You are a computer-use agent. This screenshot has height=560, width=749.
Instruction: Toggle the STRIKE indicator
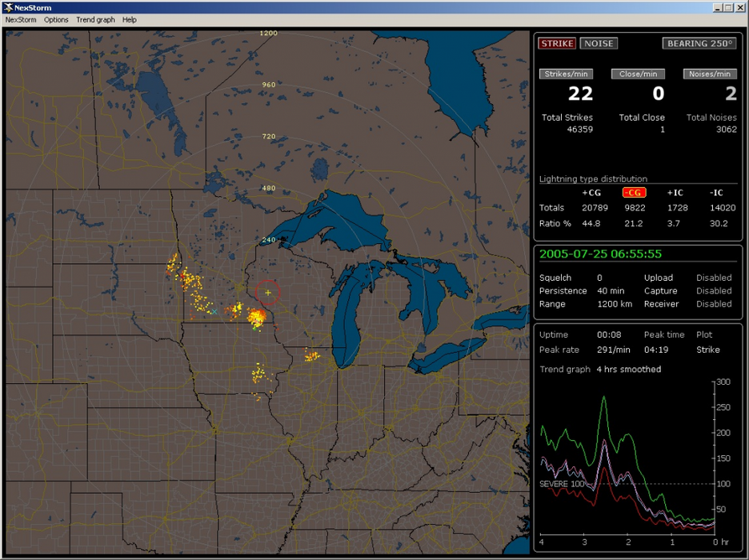pyautogui.click(x=557, y=43)
